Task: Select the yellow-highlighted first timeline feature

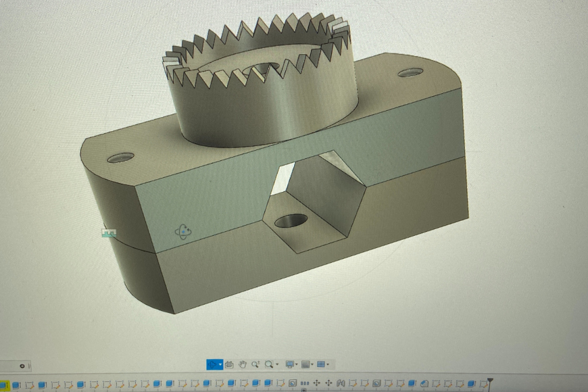Action: tap(4, 385)
